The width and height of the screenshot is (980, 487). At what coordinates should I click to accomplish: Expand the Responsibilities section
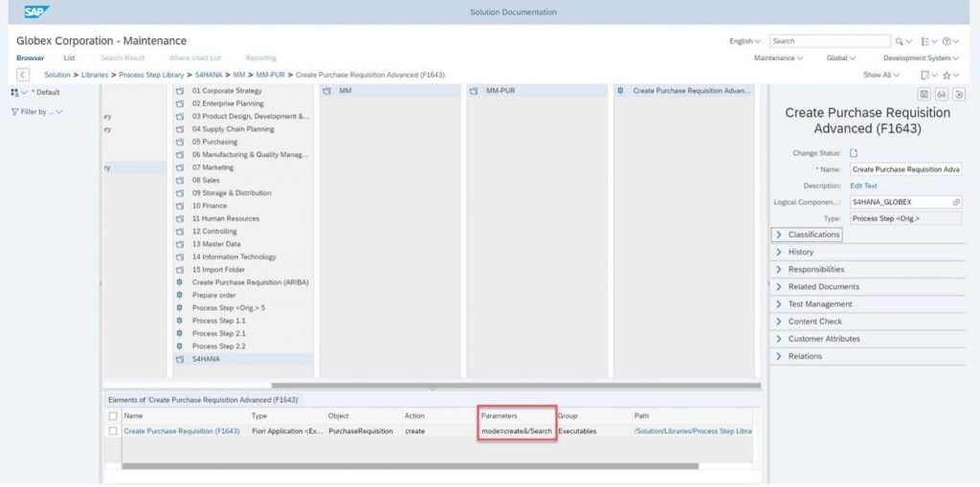[x=810, y=270]
